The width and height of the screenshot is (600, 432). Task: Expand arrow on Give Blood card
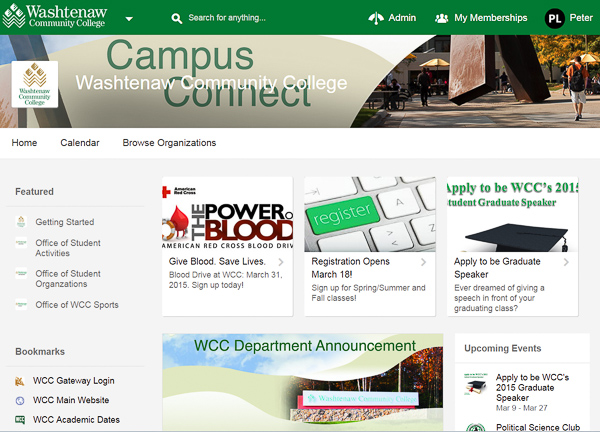(x=282, y=262)
